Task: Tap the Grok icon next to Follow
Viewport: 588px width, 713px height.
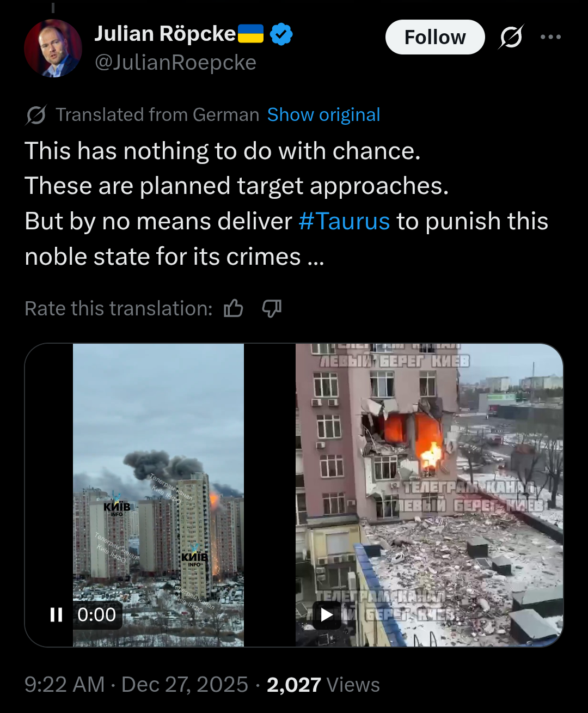Action: pos(511,37)
